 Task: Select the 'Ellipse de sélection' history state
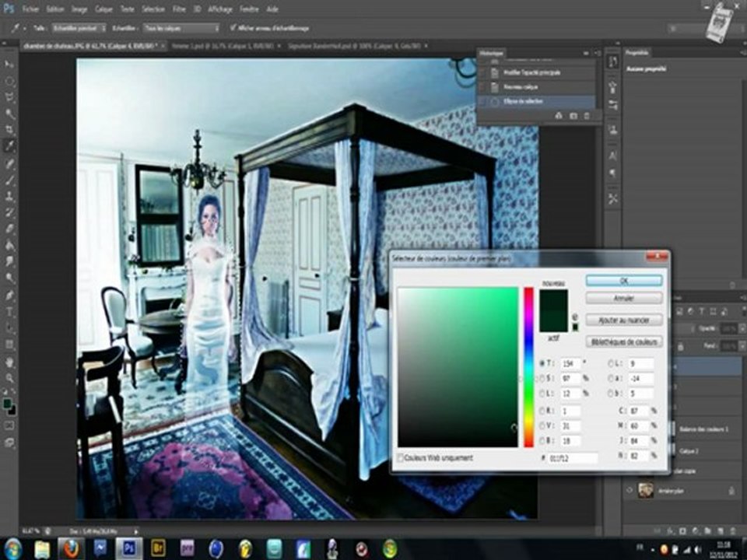[536, 101]
